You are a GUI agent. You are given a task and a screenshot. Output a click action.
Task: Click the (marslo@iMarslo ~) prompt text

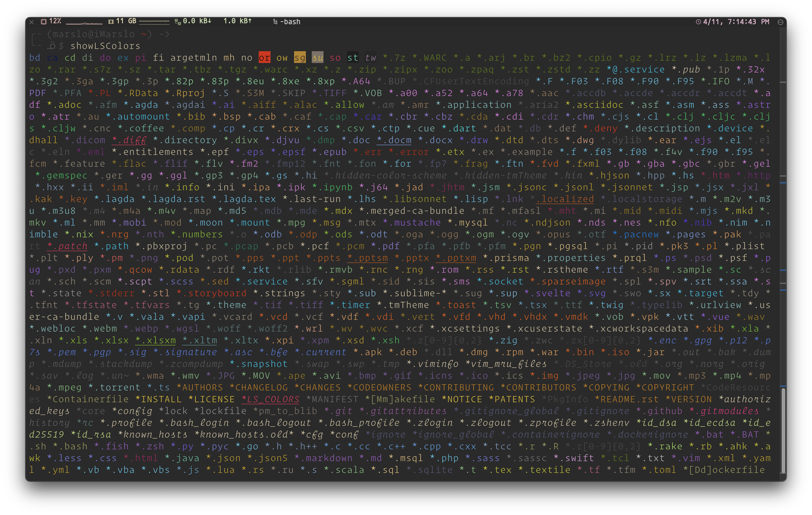(99, 34)
